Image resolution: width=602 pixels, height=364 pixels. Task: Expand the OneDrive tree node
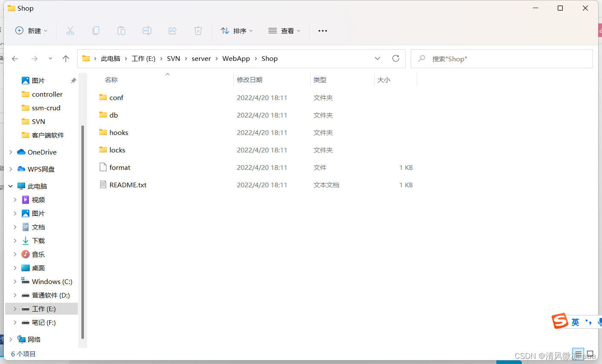[11, 152]
